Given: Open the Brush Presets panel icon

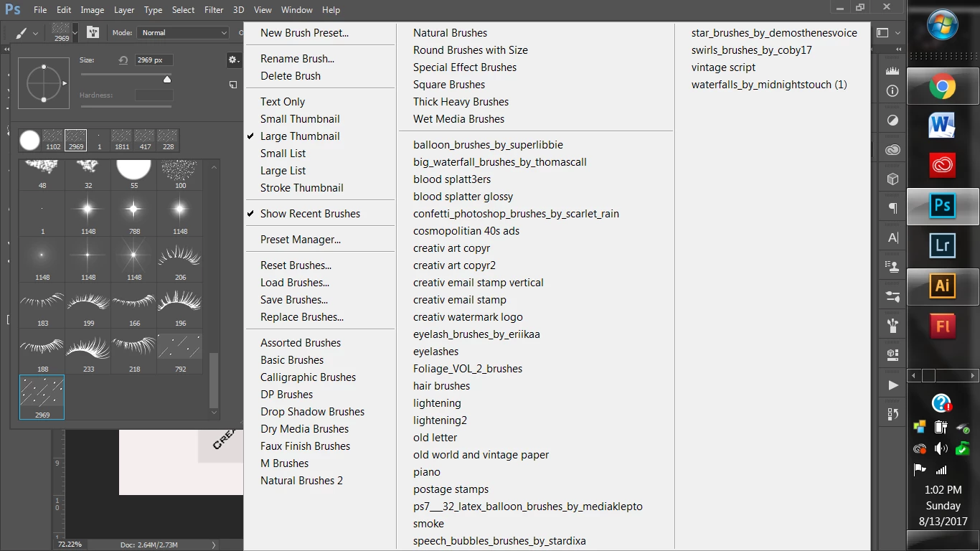Looking at the screenshot, I should [892, 325].
